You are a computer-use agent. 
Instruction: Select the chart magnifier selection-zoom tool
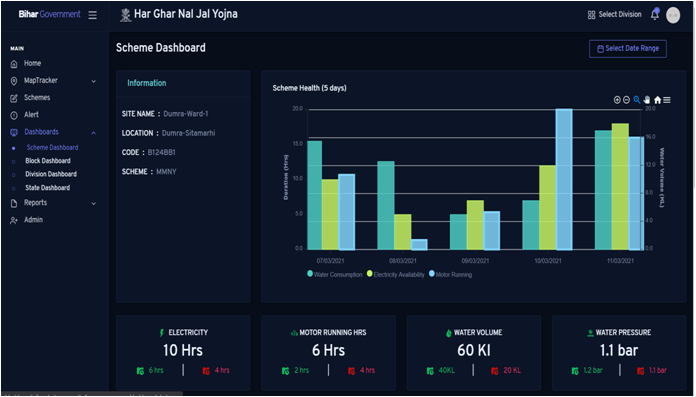[637, 100]
